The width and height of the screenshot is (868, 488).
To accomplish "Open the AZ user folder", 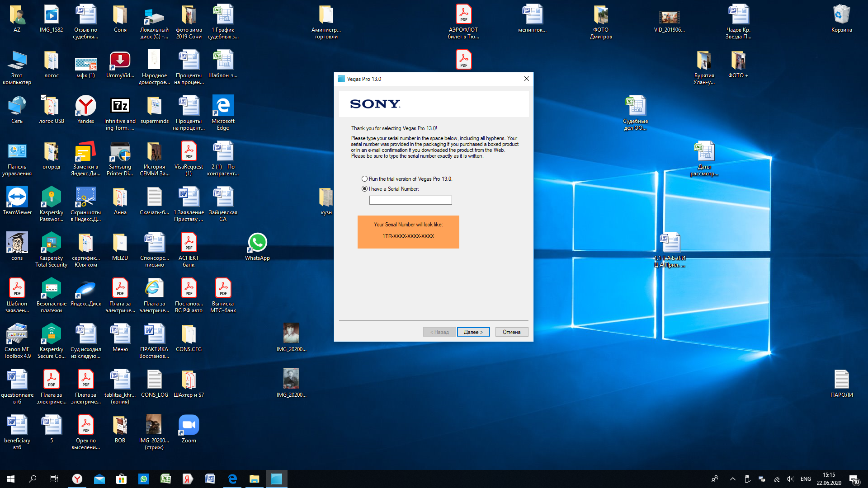I will (x=17, y=19).
